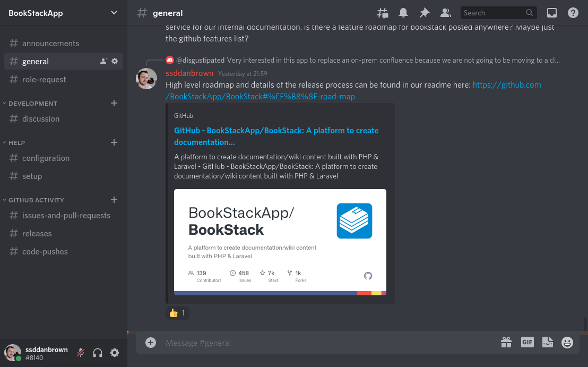588x367 pixels.
Task: Show pinned messages pin icon
Action: (424, 13)
